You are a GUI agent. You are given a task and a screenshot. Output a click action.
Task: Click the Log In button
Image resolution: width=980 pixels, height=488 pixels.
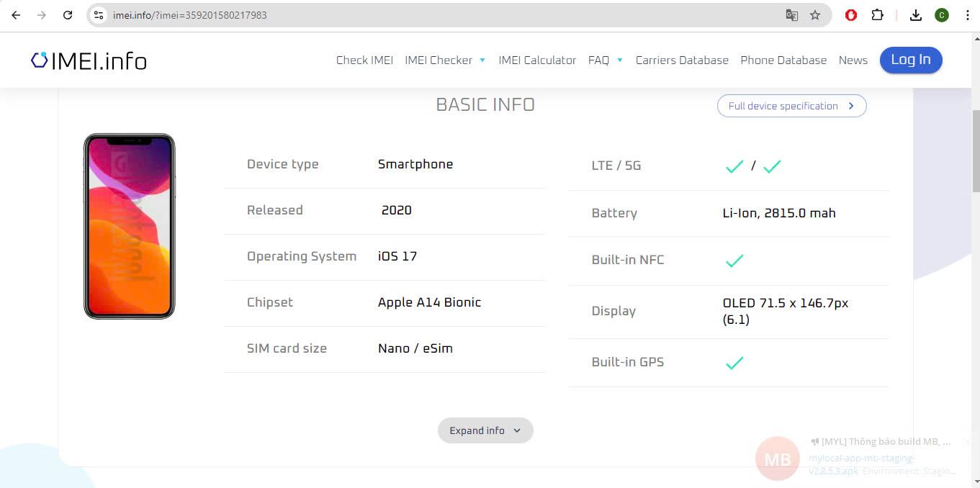click(x=911, y=60)
